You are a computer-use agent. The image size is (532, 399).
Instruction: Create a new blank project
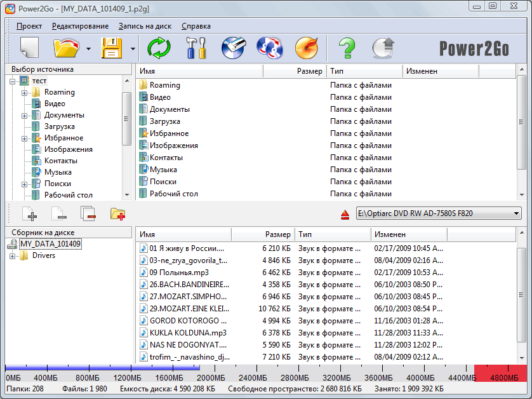pyautogui.click(x=29, y=48)
